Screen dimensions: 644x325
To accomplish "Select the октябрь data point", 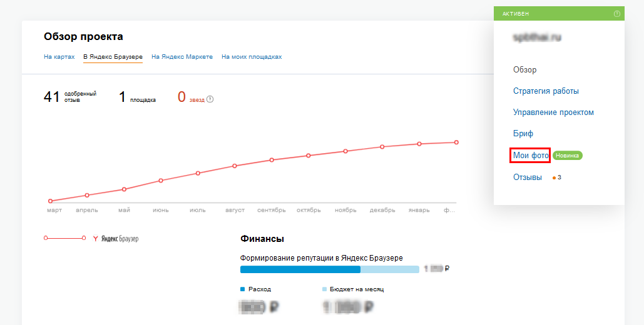I will tap(309, 156).
